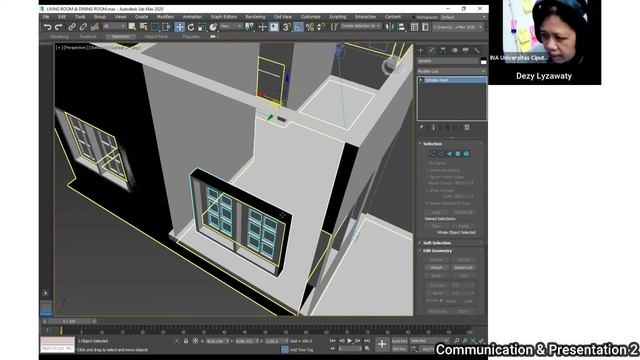Go to animation start frame
Image resolution: width=640 pixels, height=360 pixels.
333,341
